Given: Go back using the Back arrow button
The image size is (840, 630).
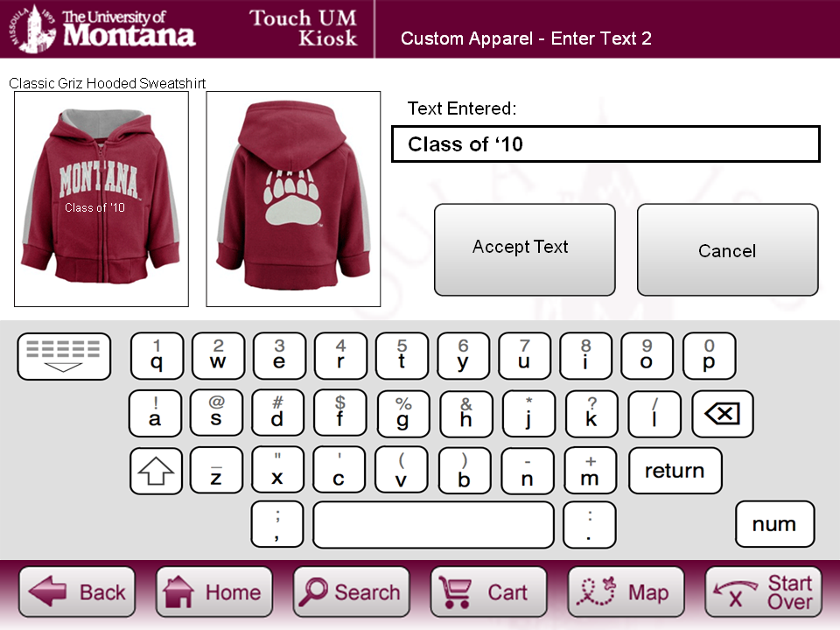Looking at the screenshot, I should 77,592.
